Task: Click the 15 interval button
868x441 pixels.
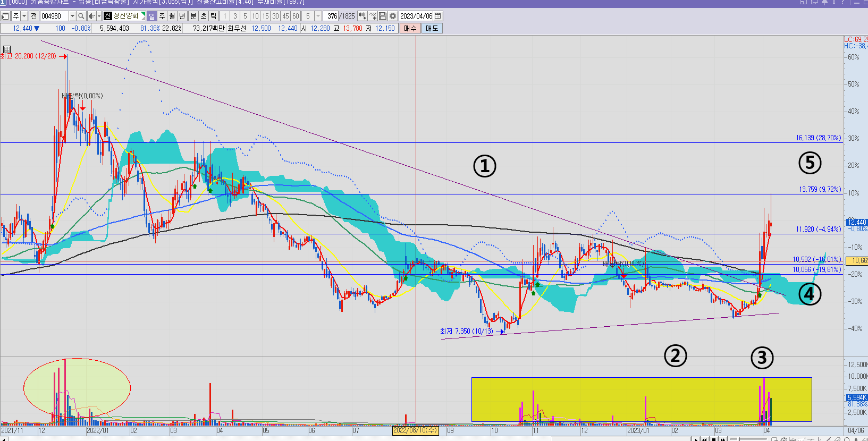Action: (265, 16)
